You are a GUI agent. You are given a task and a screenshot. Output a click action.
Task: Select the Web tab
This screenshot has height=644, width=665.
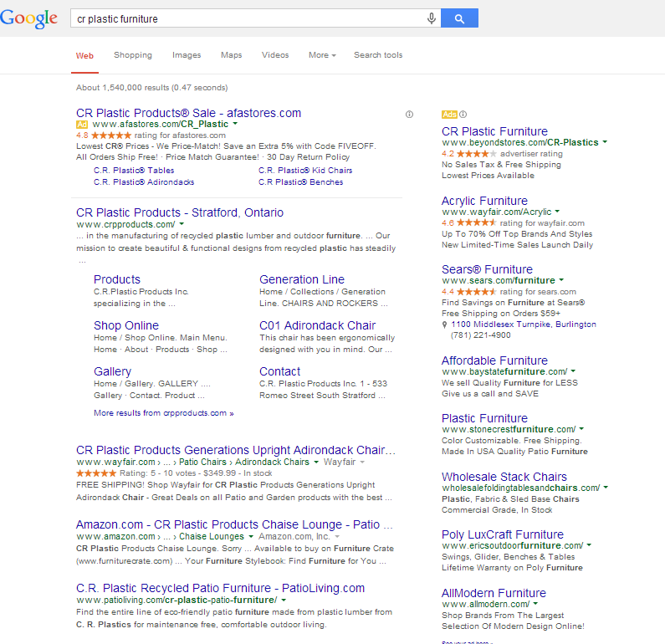tap(84, 55)
